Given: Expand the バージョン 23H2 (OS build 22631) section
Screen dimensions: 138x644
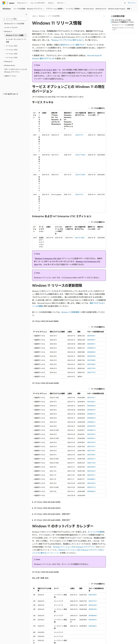Looking at the screenshot, I should 47,508.
